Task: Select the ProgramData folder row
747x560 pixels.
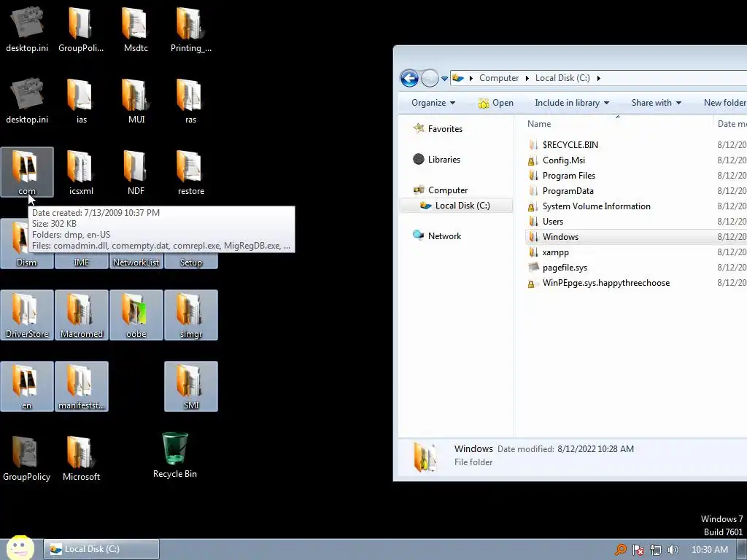Action: click(x=636, y=191)
